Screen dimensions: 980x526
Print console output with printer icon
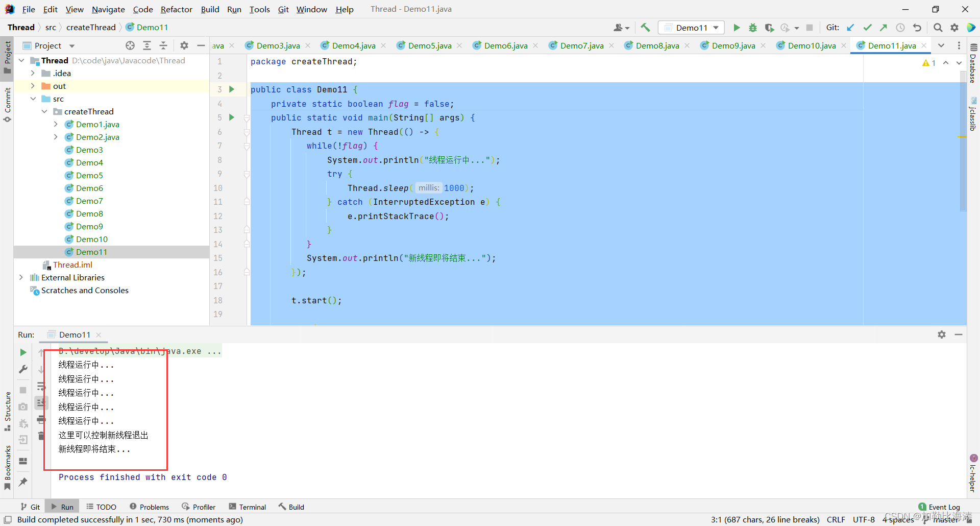click(41, 420)
